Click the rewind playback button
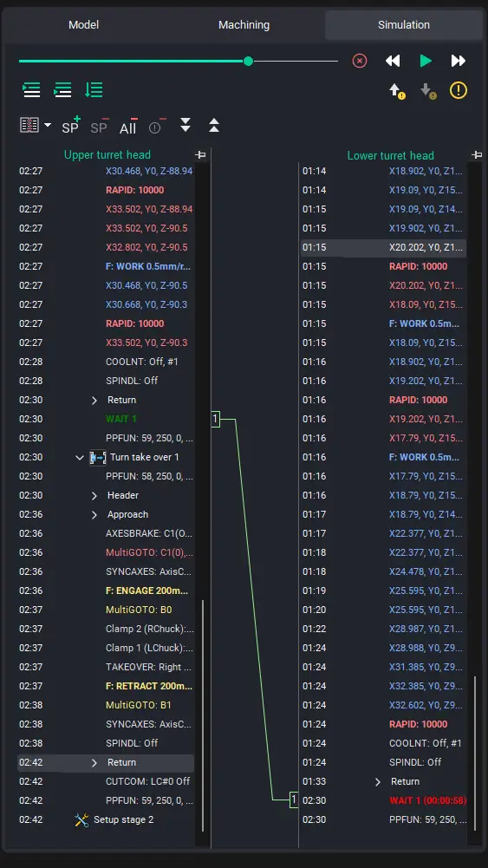This screenshot has height=868, width=488. pos(393,61)
